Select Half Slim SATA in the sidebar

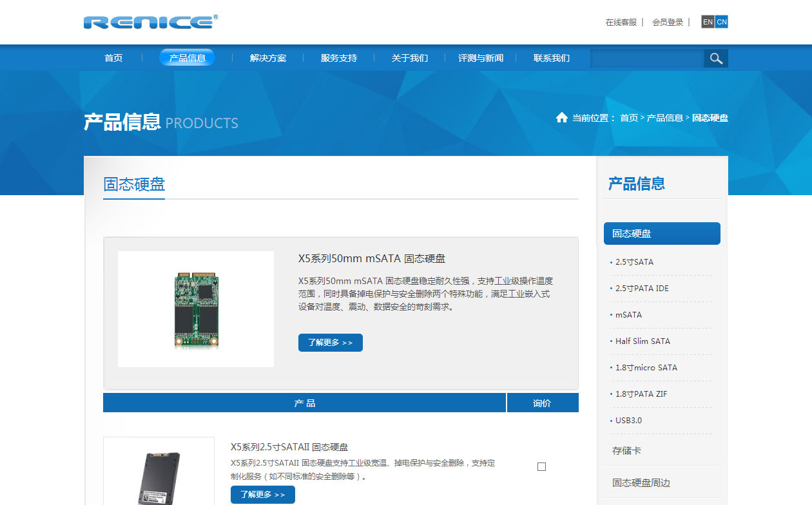(643, 341)
